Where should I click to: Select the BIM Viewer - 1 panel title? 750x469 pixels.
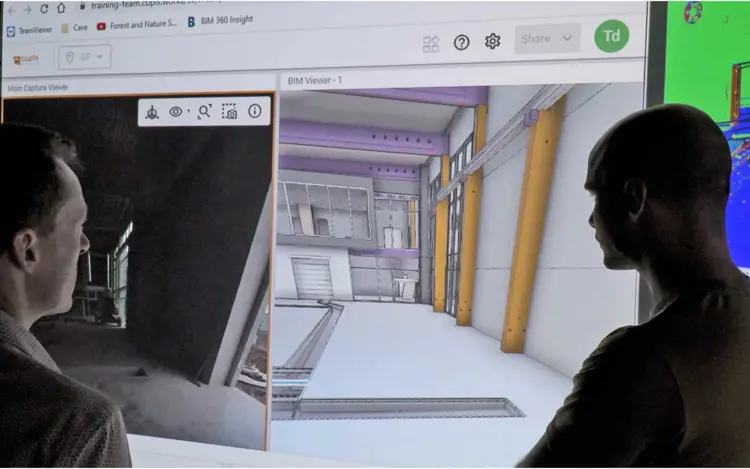[315, 79]
